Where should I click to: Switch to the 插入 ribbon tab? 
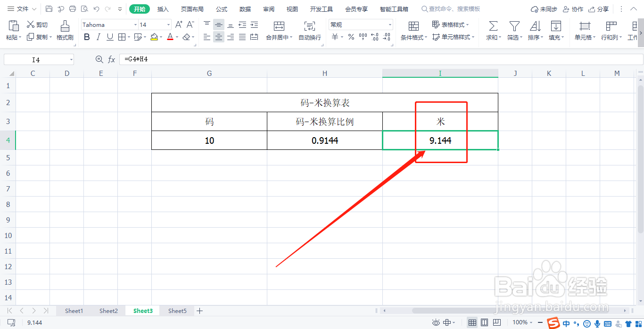click(x=163, y=8)
